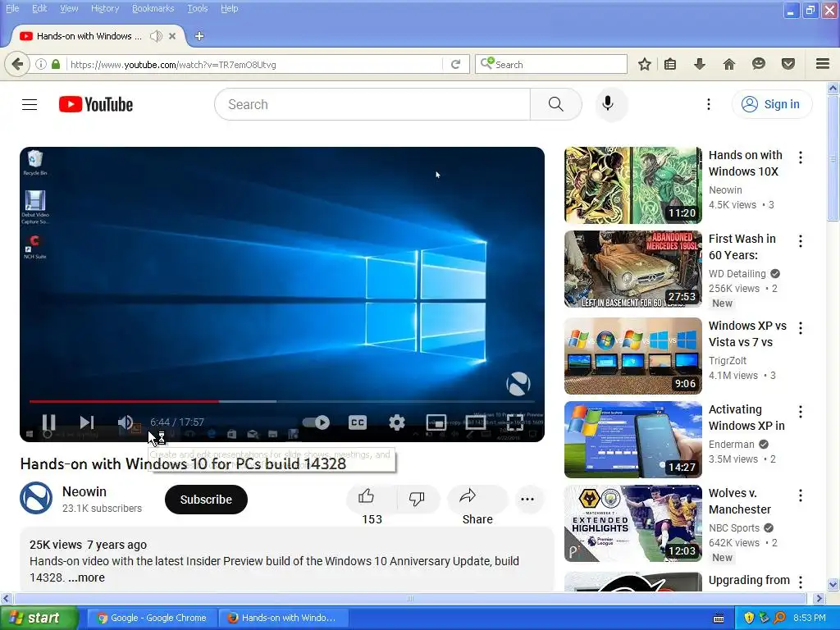The width and height of the screenshot is (840, 630).
Task: Switch to the miniplayer
Action: [x=436, y=422]
